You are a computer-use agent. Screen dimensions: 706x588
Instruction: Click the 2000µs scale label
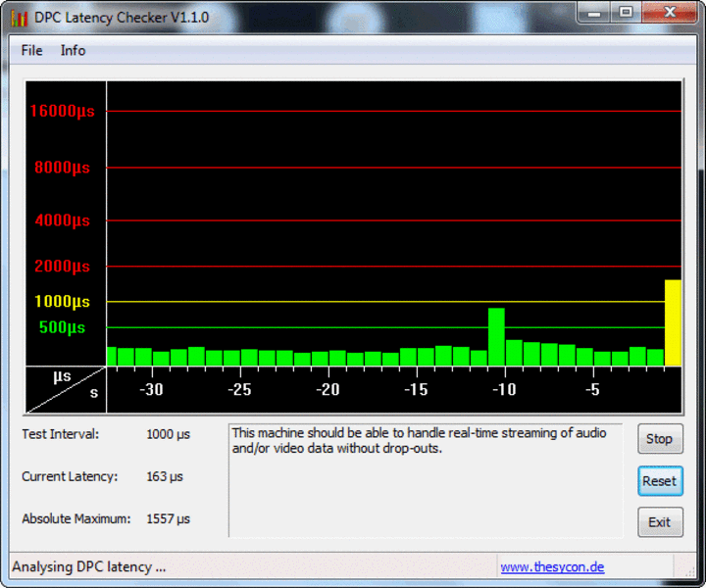click(62, 267)
